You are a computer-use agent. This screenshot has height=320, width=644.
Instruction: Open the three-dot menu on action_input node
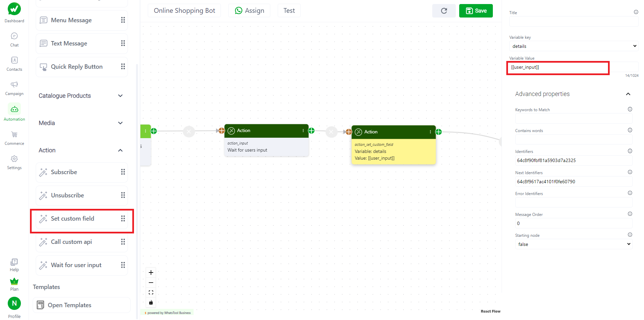303,131
